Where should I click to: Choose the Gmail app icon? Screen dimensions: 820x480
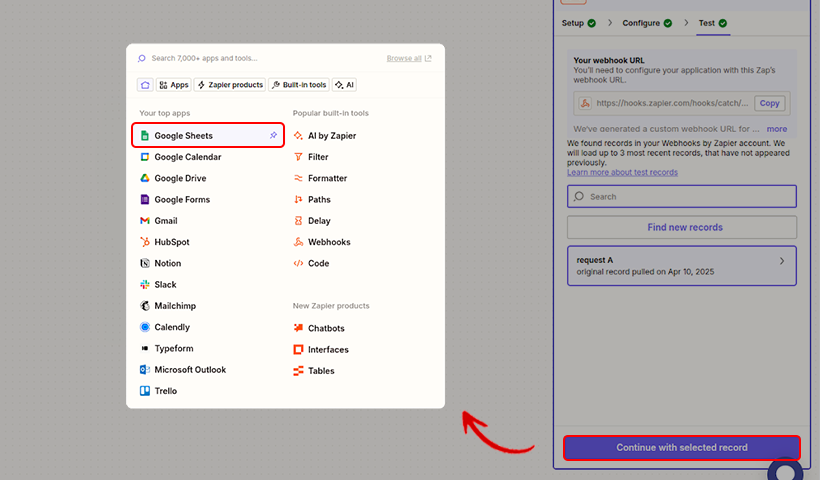coord(145,221)
